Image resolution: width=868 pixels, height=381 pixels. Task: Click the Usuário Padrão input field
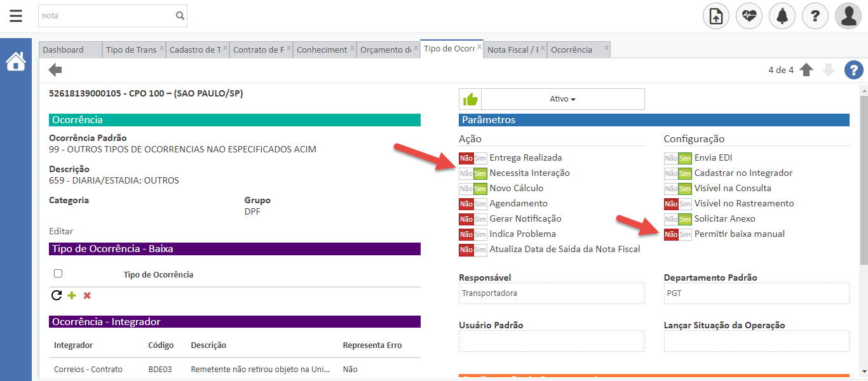tap(551, 341)
